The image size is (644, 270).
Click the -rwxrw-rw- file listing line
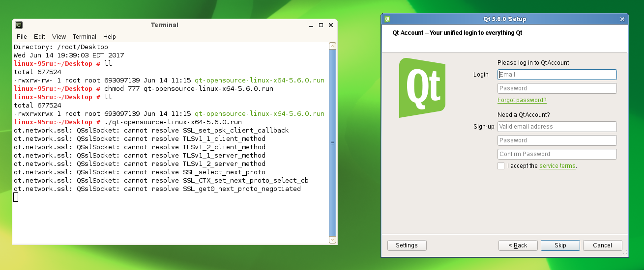coord(169,81)
